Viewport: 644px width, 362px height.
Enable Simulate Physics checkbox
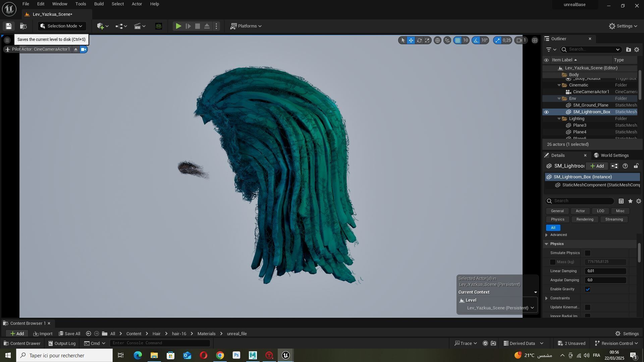[x=588, y=253]
